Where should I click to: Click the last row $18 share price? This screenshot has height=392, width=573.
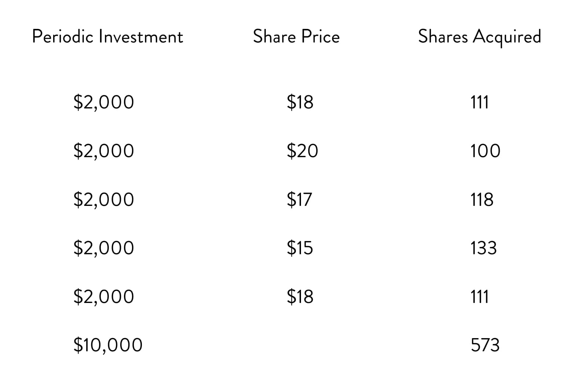(x=300, y=296)
